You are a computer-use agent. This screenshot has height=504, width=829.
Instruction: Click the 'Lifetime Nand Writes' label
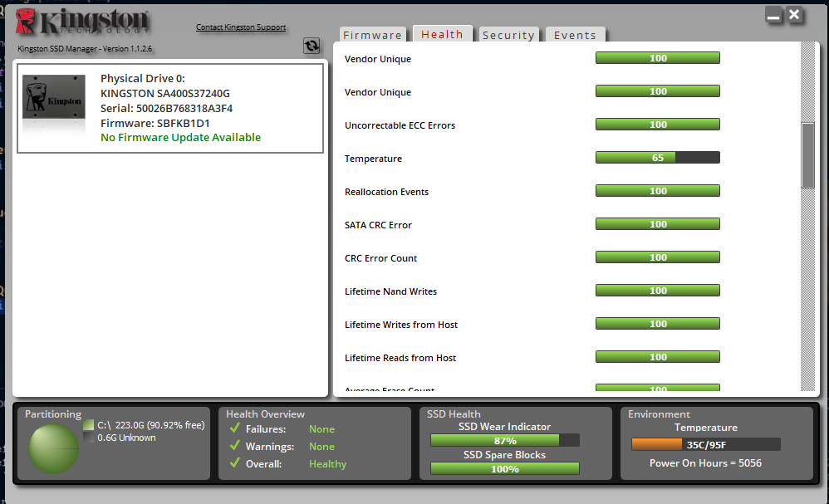(390, 291)
